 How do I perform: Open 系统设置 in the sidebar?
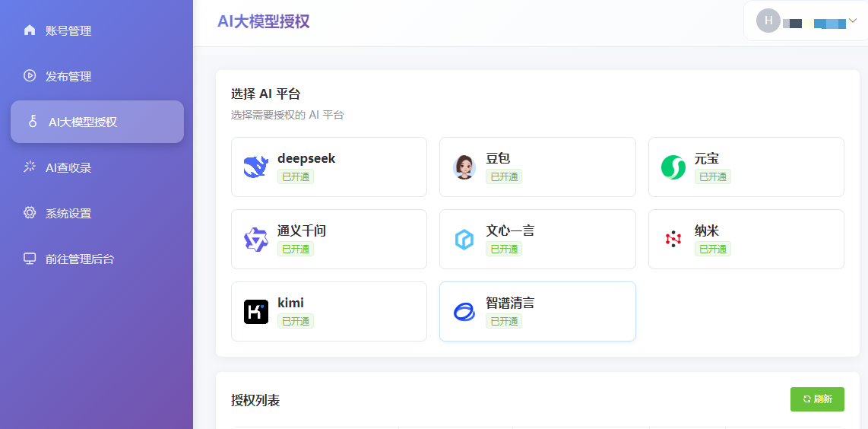coord(68,214)
